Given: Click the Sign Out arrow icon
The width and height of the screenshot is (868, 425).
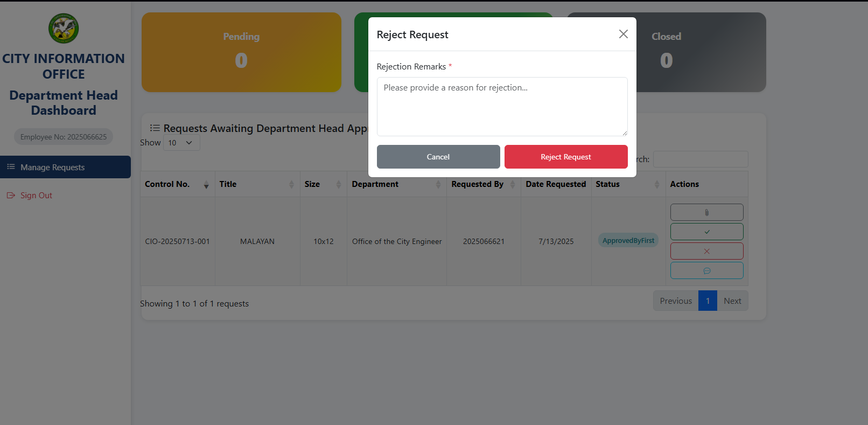Looking at the screenshot, I should coord(11,196).
